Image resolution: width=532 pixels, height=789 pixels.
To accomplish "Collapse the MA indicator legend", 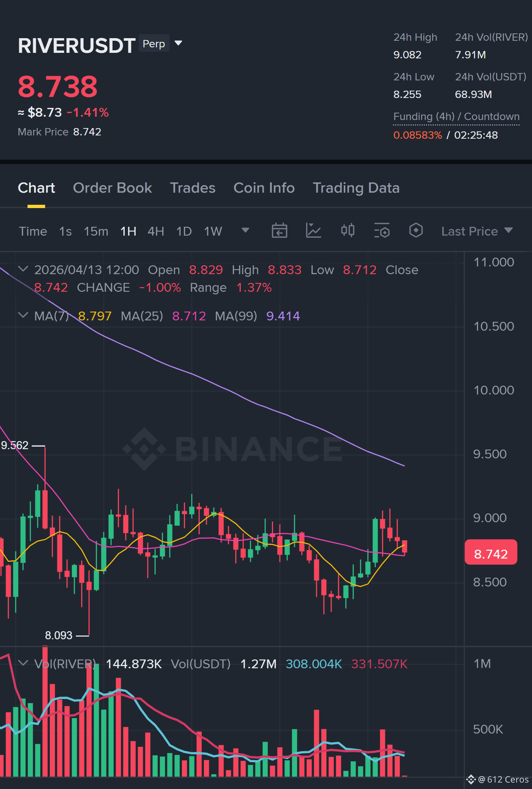I will click(x=23, y=316).
